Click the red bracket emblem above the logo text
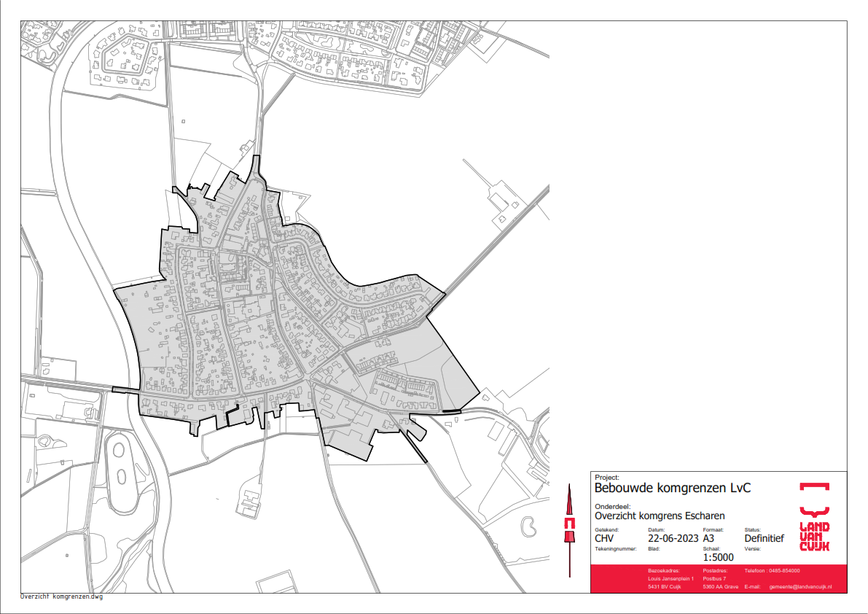 (814, 487)
